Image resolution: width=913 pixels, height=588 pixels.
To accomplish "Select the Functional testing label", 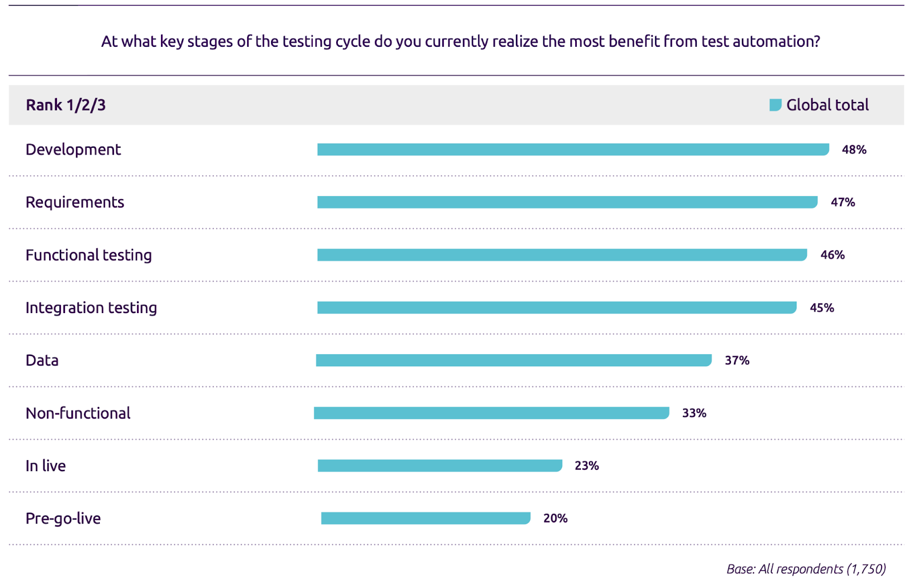I will coord(88,255).
